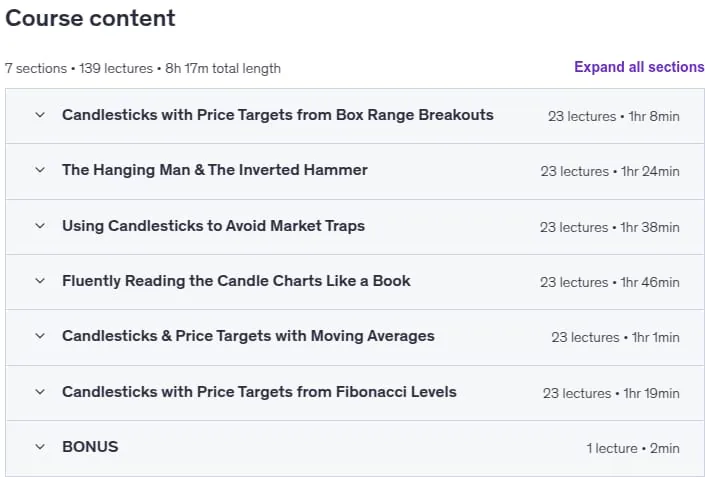Expand the Moving Averages section chevron
The height and width of the screenshot is (477, 705).
click(40, 336)
